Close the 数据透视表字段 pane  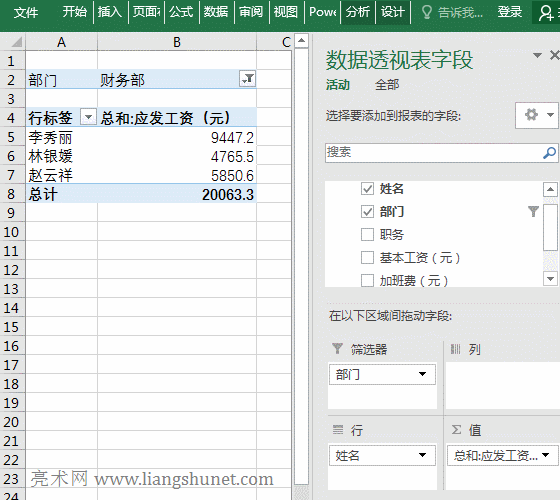click(x=554, y=55)
